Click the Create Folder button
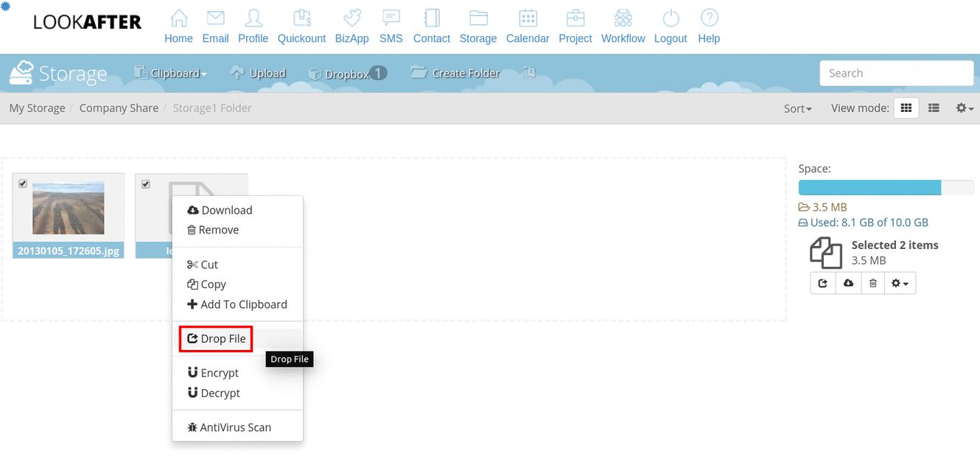Viewport: 980px width, 473px height. [x=455, y=73]
